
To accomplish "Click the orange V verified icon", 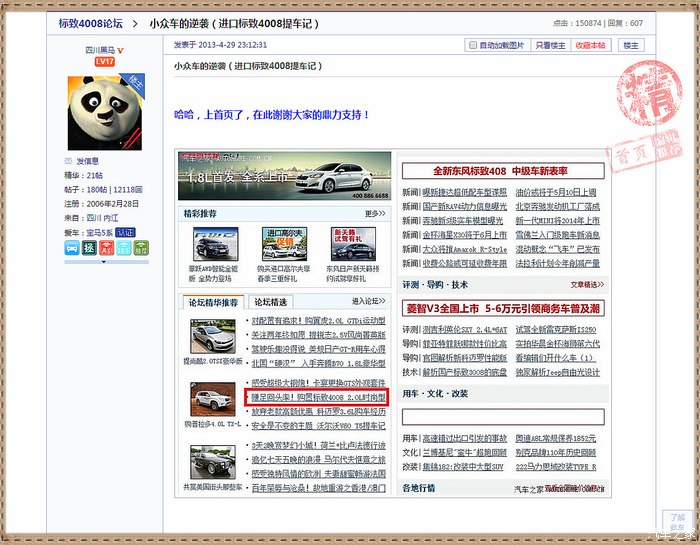I will 121,50.
